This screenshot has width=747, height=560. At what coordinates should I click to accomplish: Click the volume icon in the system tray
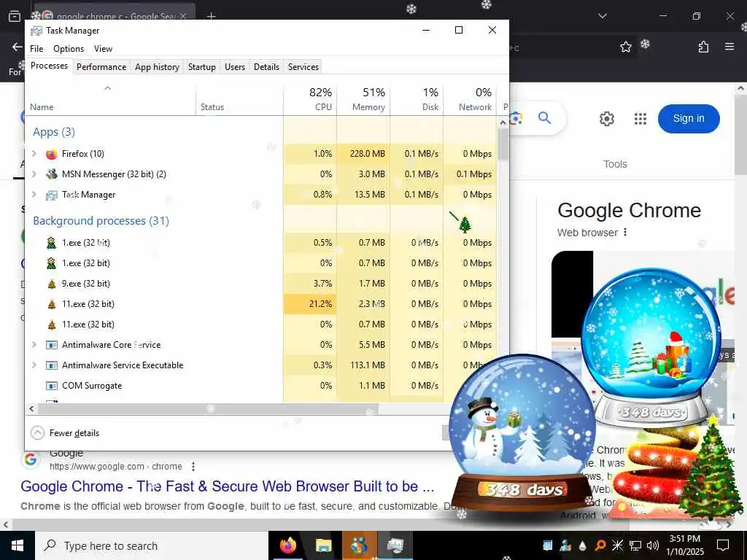coord(653,545)
